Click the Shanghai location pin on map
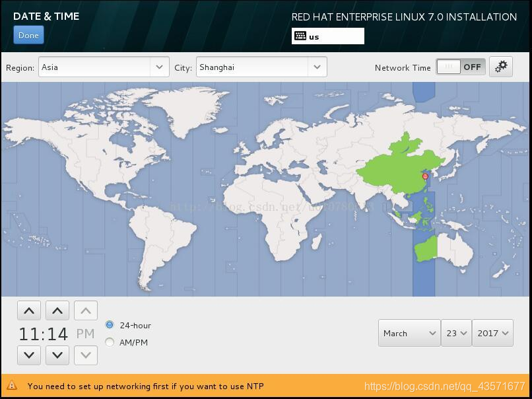532x399 pixels. (425, 176)
